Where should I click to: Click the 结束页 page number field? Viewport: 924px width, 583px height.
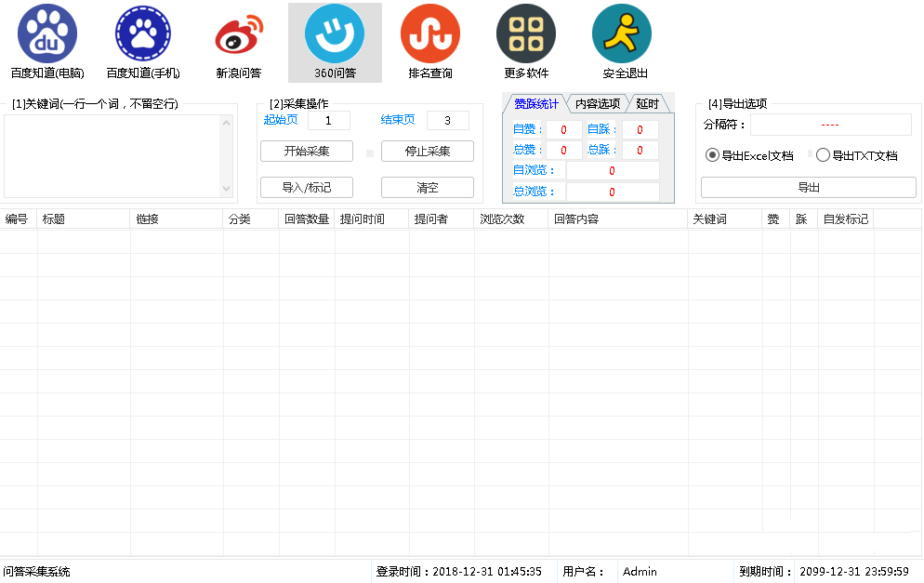coord(448,120)
